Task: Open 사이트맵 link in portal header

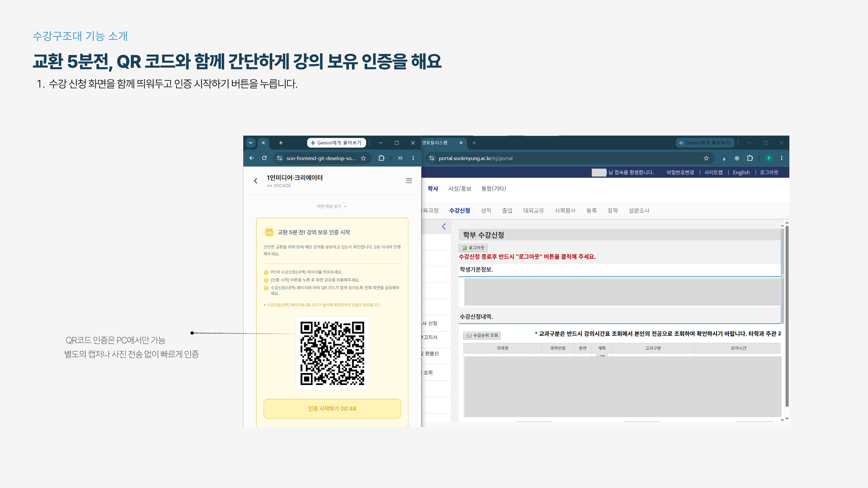Action: tap(713, 172)
